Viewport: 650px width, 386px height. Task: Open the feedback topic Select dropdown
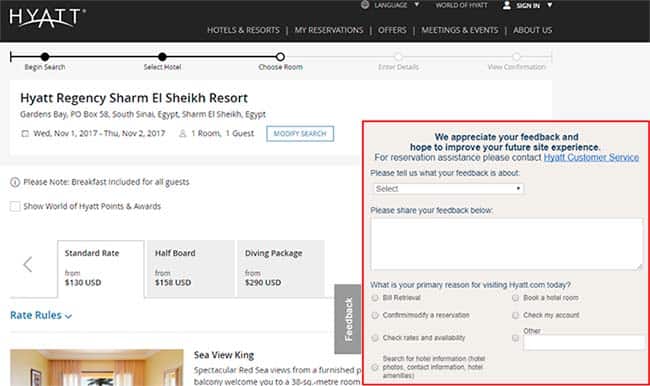tap(448, 189)
